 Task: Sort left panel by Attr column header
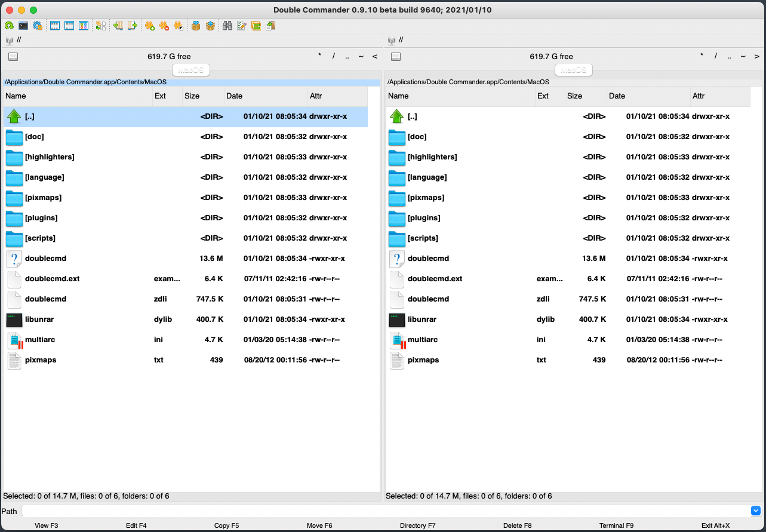tap(337, 96)
